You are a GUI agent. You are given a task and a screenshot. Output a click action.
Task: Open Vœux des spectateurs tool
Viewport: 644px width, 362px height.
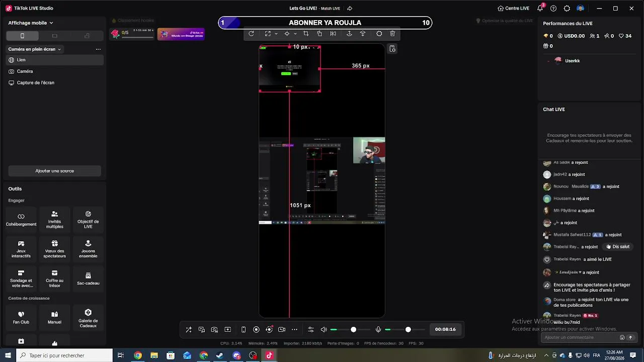pos(55,249)
